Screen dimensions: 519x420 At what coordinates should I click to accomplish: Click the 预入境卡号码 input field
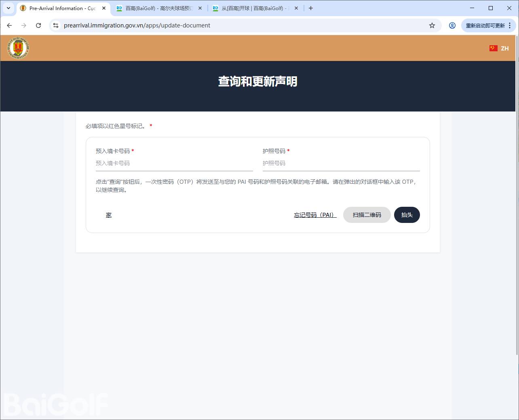[174, 164]
